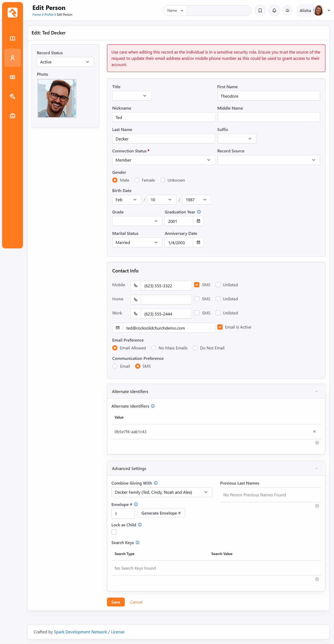The width and height of the screenshot is (334, 644).
Task: Open the Finance money icon in sidebar
Action: click(13, 77)
